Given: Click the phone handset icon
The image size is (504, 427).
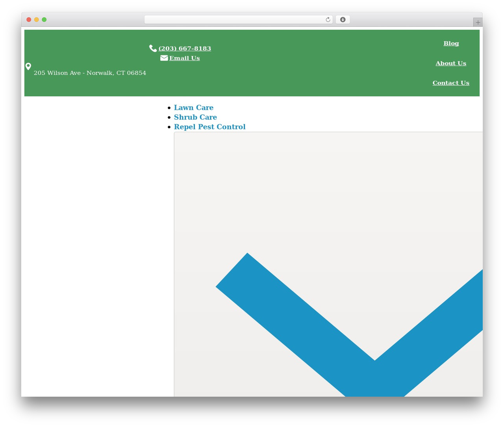Looking at the screenshot, I should pos(153,48).
